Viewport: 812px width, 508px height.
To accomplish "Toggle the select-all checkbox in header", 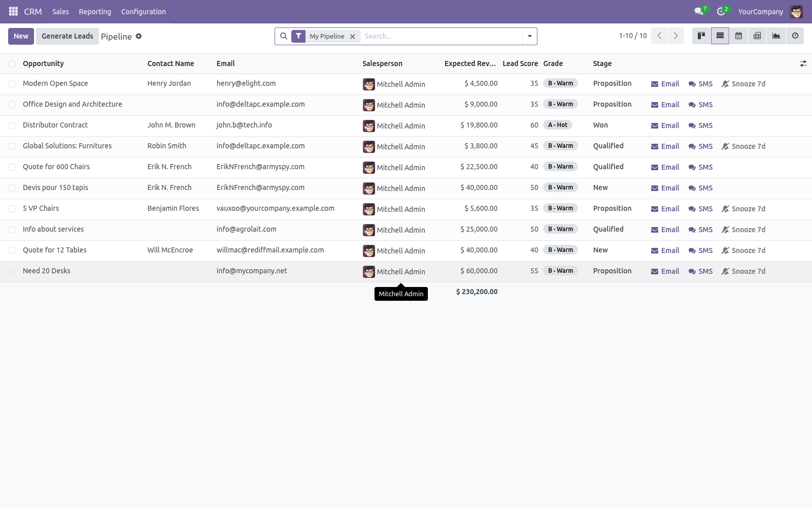I will point(12,64).
